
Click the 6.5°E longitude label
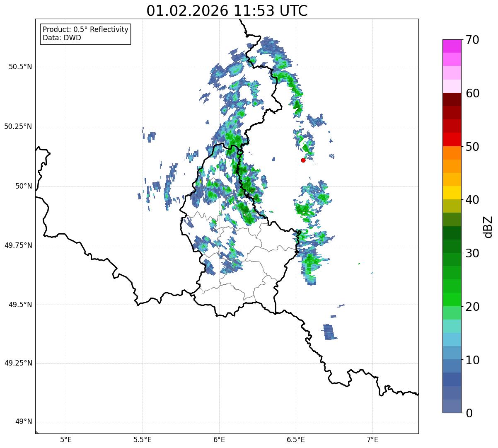(296, 440)
